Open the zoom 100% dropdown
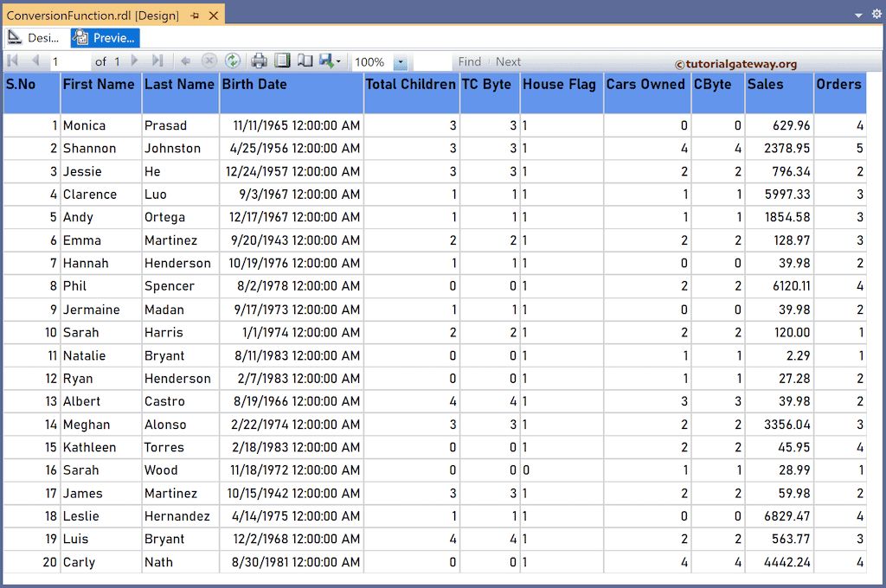This screenshot has width=886, height=588. [400, 62]
